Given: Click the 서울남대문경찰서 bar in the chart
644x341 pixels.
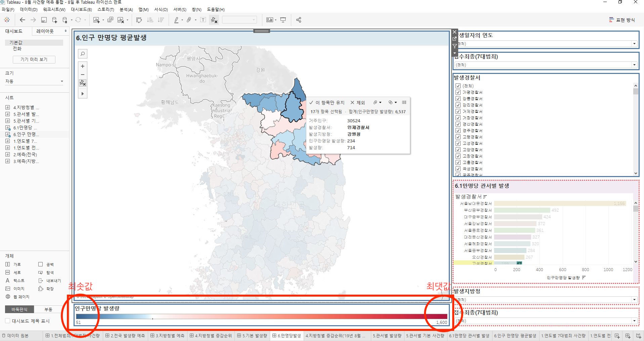Looking at the screenshot, I should pyautogui.click(x=560, y=204).
